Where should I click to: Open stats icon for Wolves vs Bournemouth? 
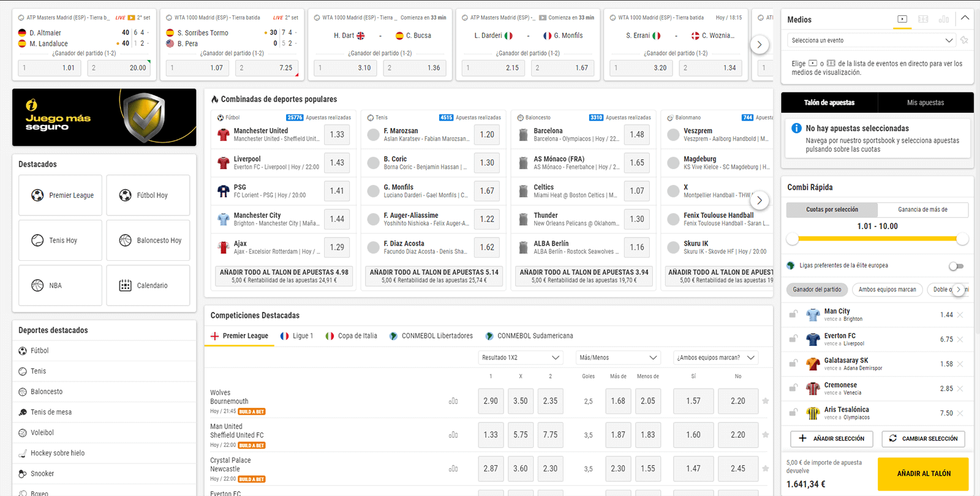click(x=453, y=401)
